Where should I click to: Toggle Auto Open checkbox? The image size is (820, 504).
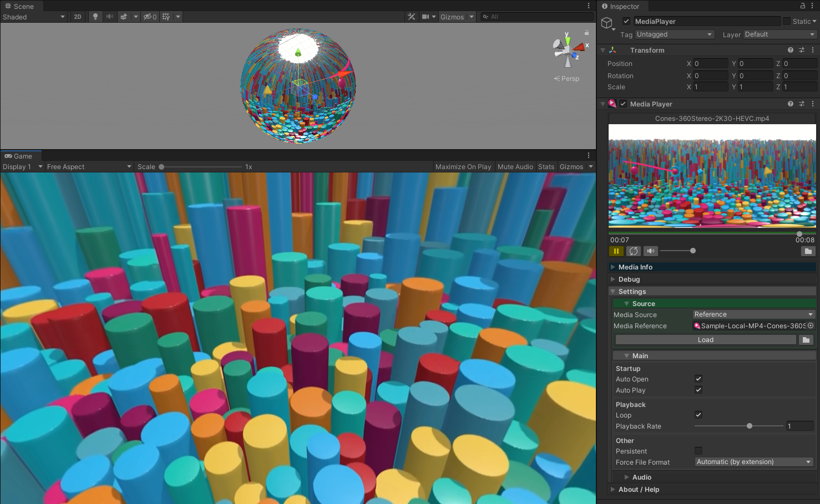pos(698,379)
